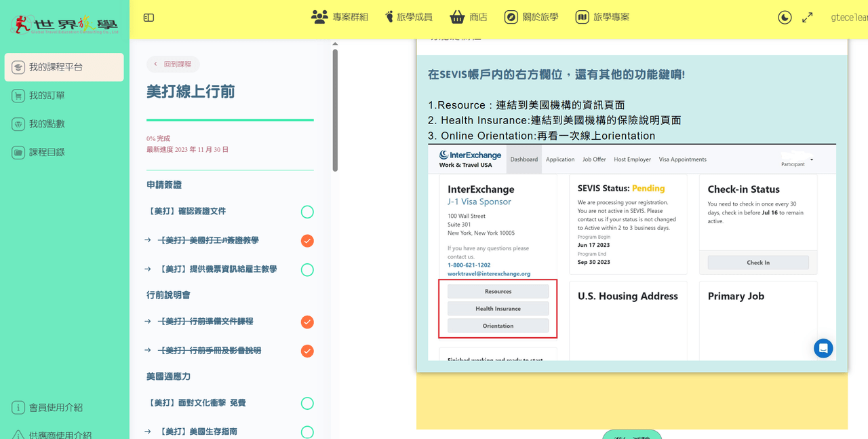Mark 確認簽證文件 lesson circle as complete
The height and width of the screenshot is (439, 868).
tap(307, 212)
